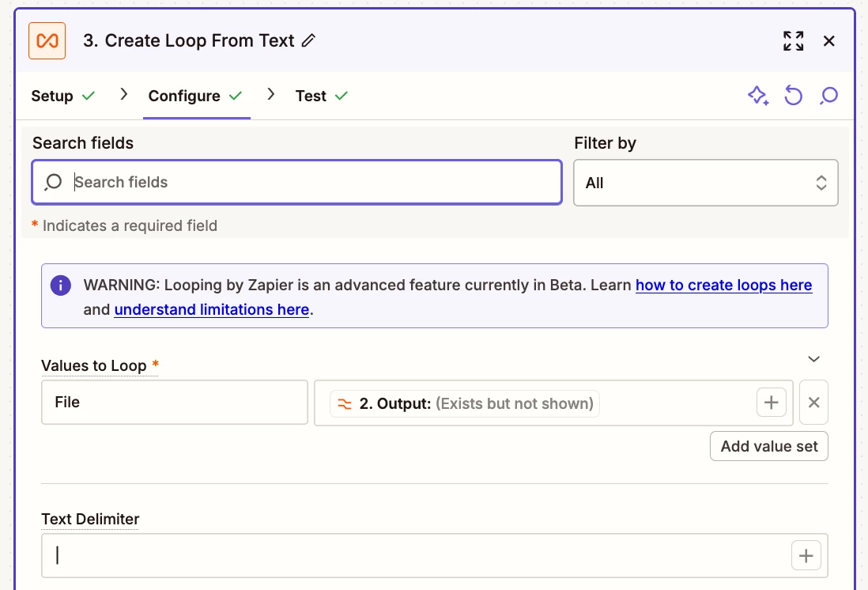Rename step using pencil edit icon
The width and height of the screenshot is (868, 590).
pyautogui.click(x=308, y=40)
